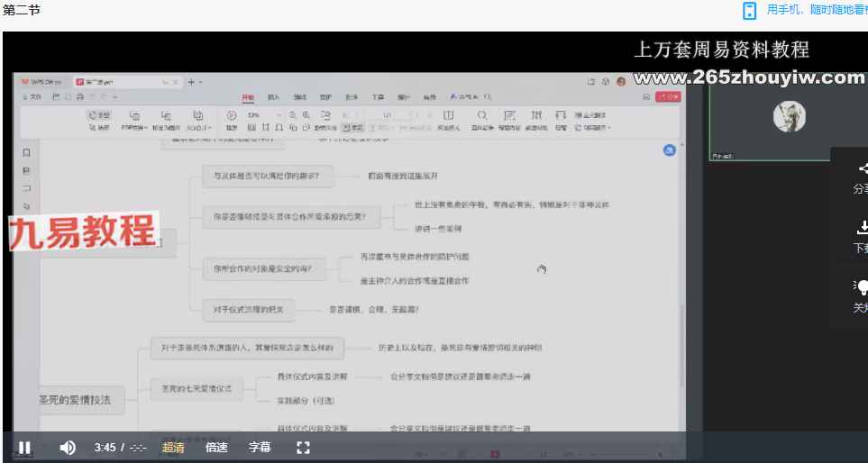Select the 圣死的爱情技法 mind map node
This screenshot has width=868, height=463.
pyautogui.click(x=75, y=399)
